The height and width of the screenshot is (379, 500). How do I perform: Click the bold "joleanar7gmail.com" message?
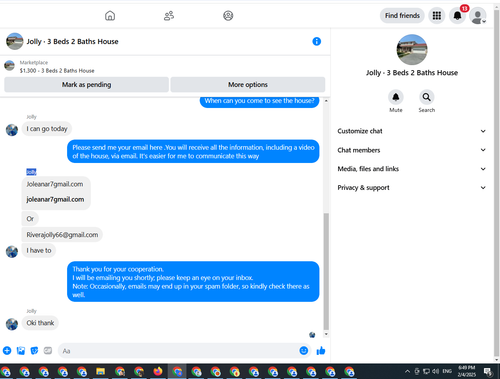[55, 199]
